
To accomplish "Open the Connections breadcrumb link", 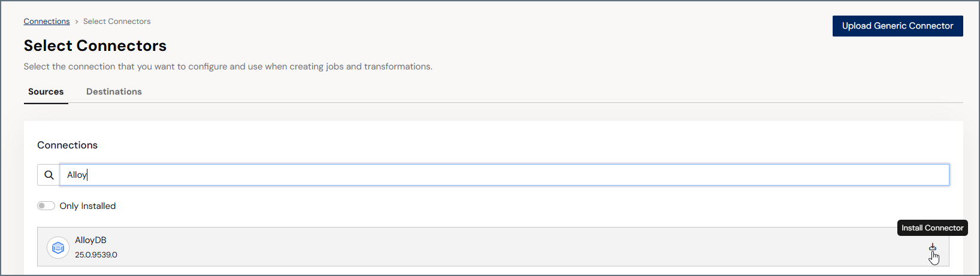I will (x=47, y=22).
